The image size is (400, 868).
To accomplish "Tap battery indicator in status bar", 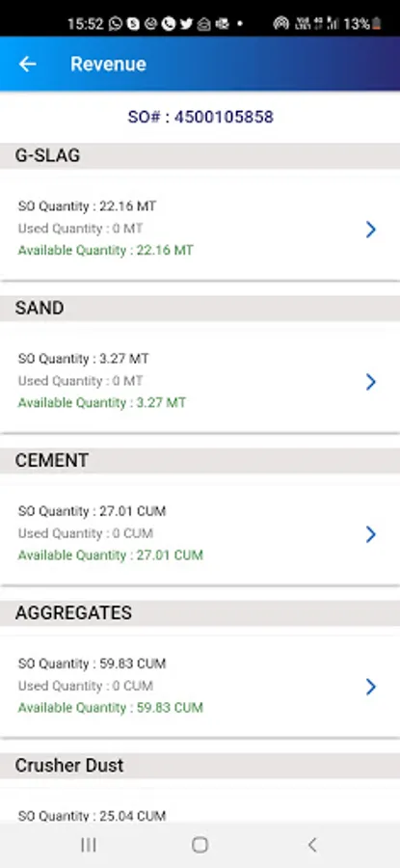I will click(377, 24).
